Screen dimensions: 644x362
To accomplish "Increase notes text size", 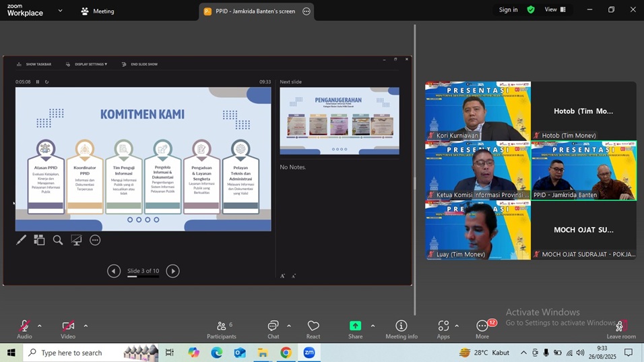I will click(x=282, y=276).
